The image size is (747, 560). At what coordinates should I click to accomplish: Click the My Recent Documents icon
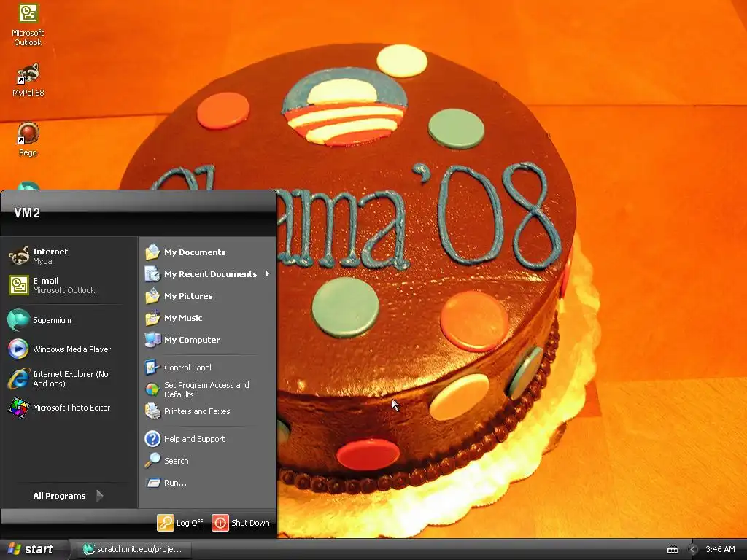[152, 274]
